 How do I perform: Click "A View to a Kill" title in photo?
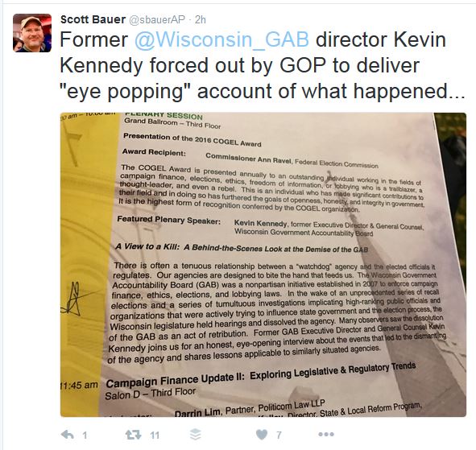pyautogui.click(x=147, y=247)
